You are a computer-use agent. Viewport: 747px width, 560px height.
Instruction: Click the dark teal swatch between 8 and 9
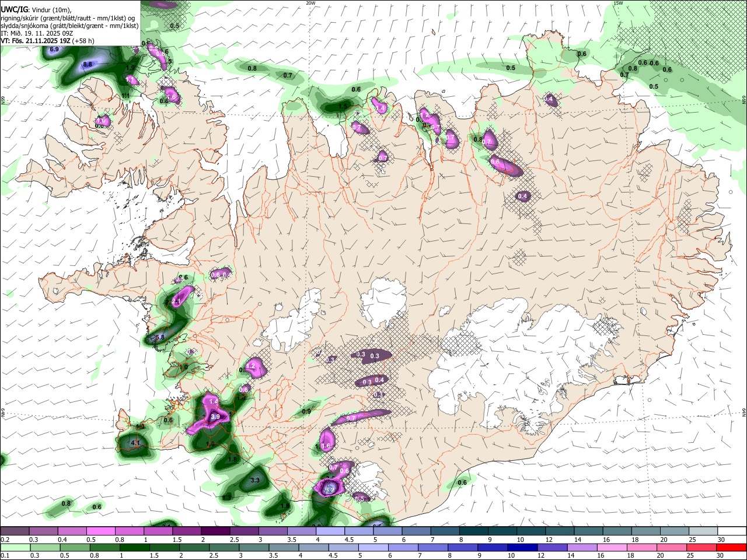(x=474, y=531)
